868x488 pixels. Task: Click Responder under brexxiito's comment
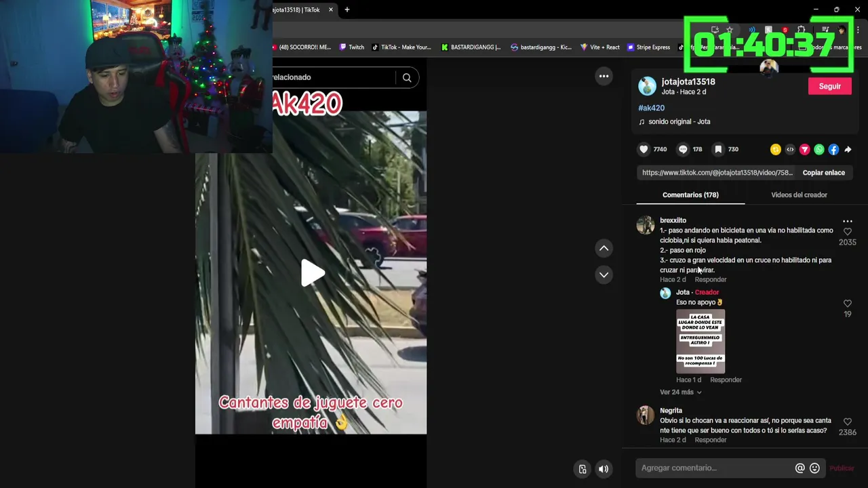(710, 280)
